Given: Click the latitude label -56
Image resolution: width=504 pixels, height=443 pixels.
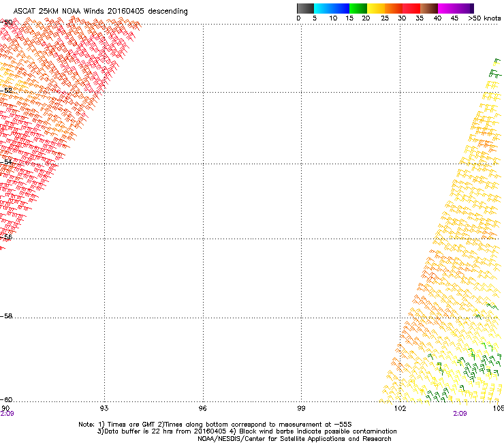Looking at the screenshot, I should [x=6, y=236].
